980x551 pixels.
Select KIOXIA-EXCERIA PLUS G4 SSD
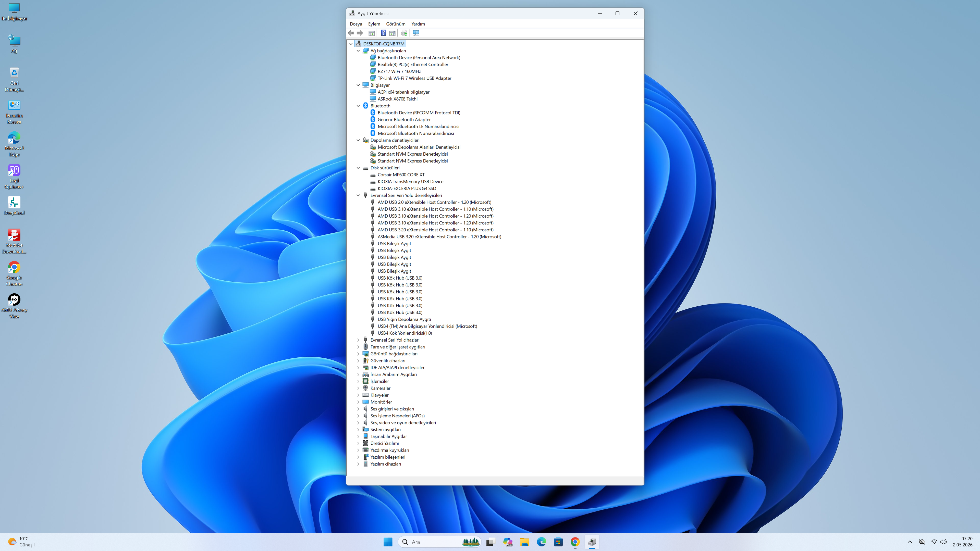point(407,189)
